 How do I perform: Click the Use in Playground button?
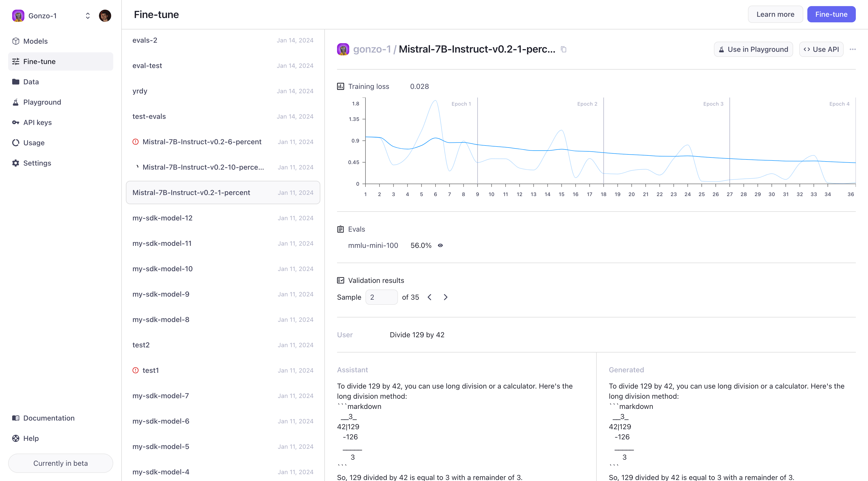click(x=754, y=49)
